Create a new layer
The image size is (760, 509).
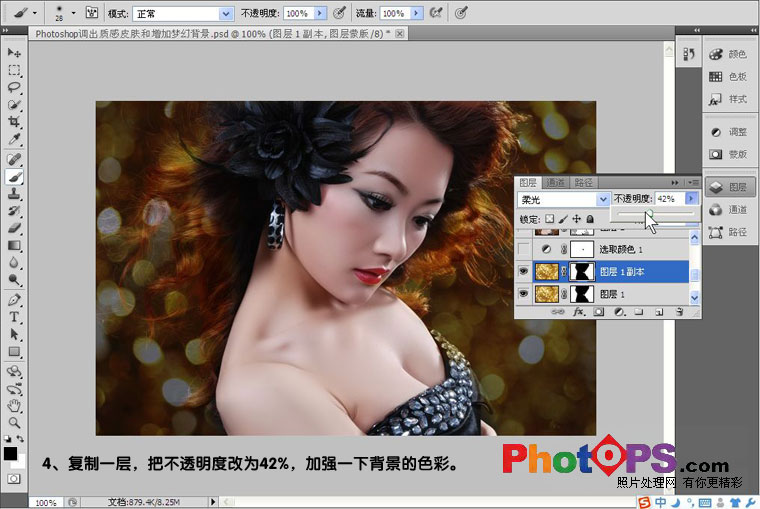[x=659, y=312]
